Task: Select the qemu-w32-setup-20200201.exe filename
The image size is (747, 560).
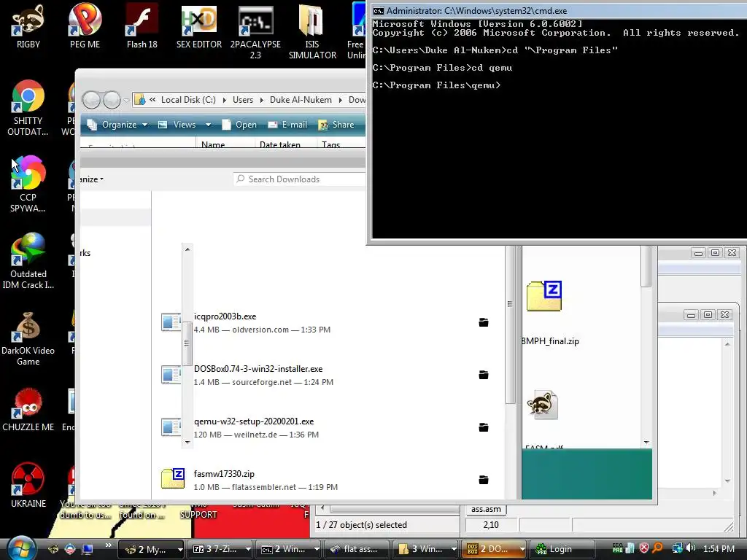Action: click(254, 421)
